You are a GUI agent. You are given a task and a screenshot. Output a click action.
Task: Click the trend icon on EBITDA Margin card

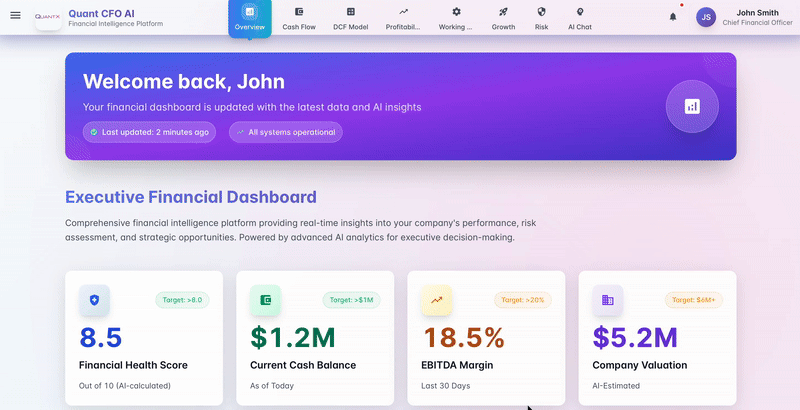pos(436,300)
